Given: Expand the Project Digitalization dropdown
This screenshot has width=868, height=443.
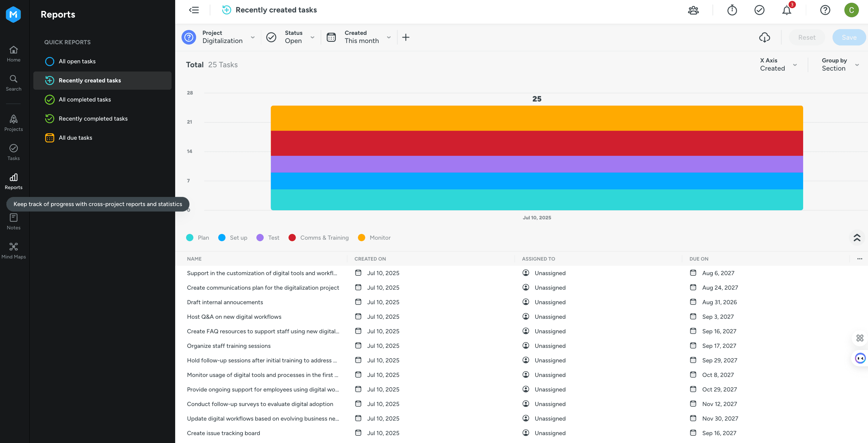Looking at the screenshot, I should (x=222, y=37).
